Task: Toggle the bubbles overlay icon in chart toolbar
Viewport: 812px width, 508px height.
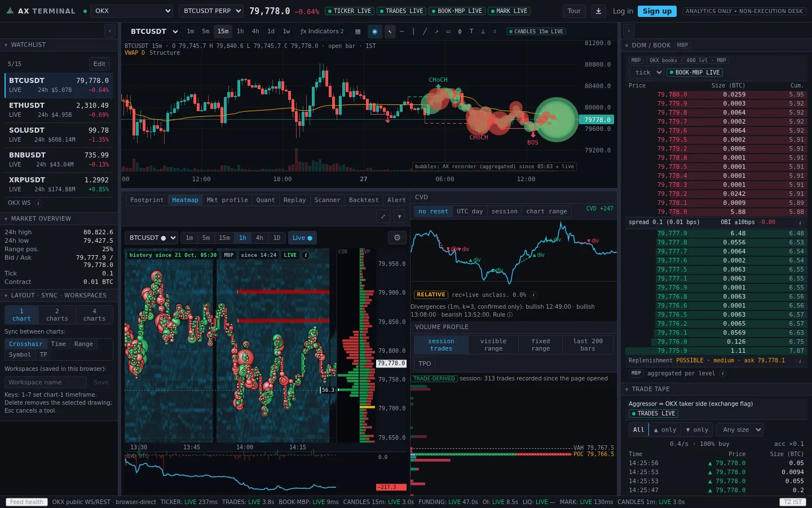Action: pyautogui.click(x=374, y=32)
